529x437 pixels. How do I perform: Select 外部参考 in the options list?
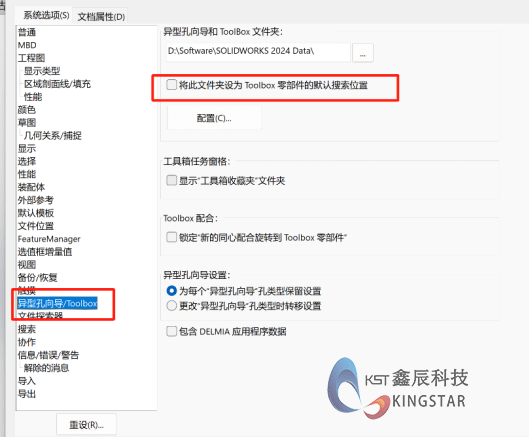coord(36,200)
